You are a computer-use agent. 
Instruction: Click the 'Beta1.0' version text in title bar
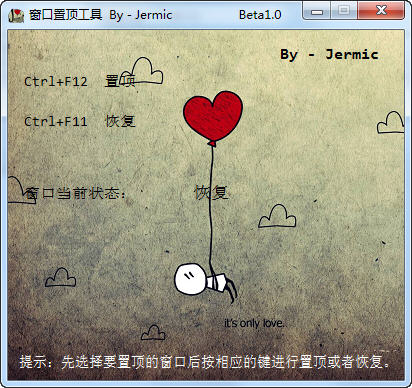pos(260,15)
